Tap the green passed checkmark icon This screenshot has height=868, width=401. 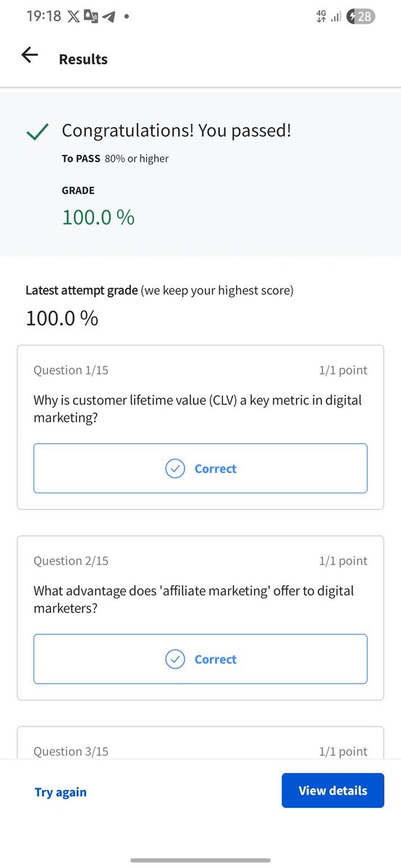click(37, 132)
